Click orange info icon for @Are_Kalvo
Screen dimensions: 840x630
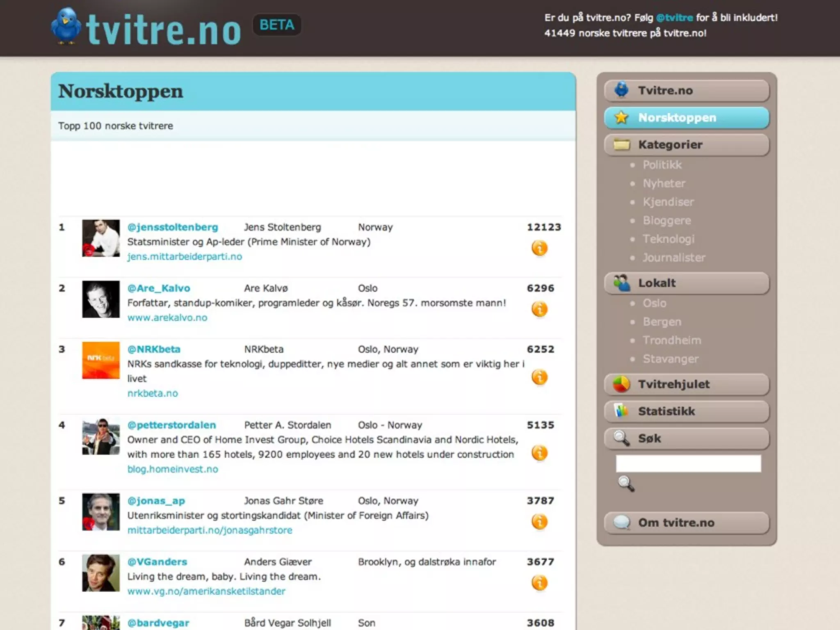point(539,309)
